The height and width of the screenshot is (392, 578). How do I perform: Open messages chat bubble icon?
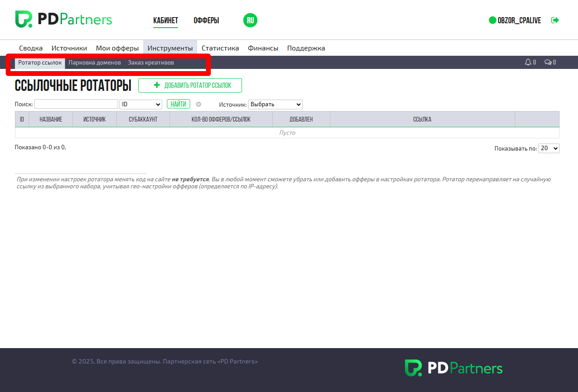pos(548,62)
